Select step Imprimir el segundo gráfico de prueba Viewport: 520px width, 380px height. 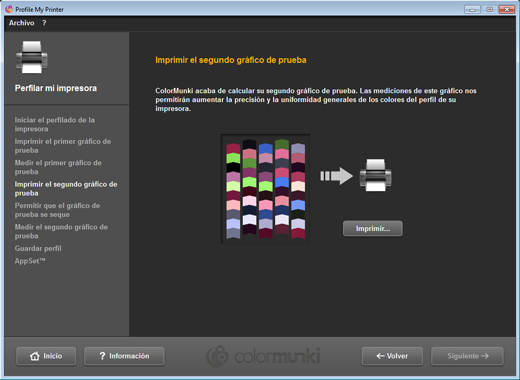tap(66, 189)
